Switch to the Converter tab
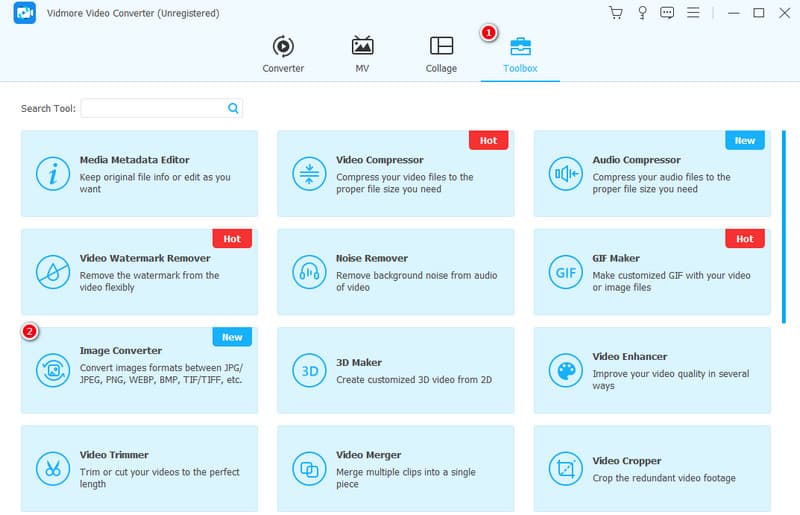Image resolution: width=800 pixels, height=515 pixels. tap(283, 55)
